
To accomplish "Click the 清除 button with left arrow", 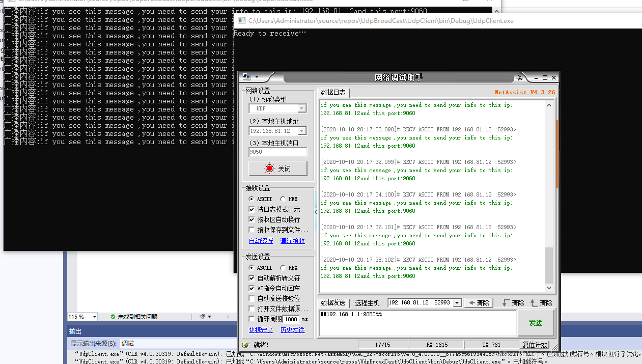I will (479, 303).
